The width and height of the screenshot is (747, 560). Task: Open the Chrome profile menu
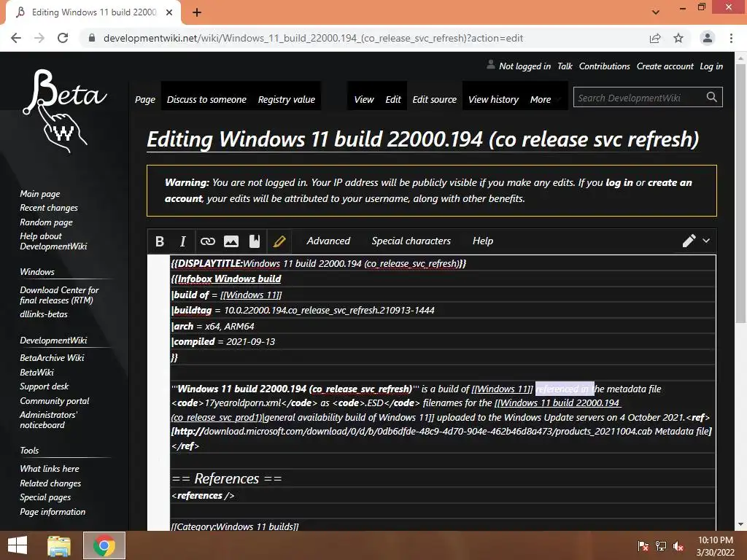coord(708,38)
